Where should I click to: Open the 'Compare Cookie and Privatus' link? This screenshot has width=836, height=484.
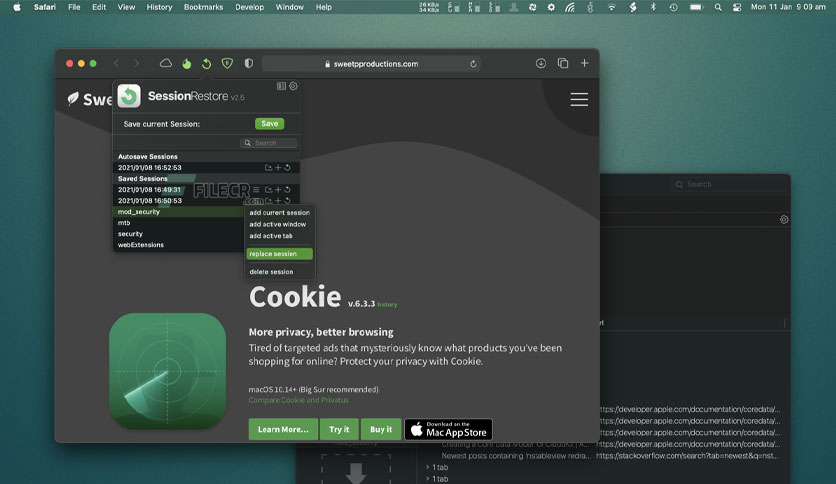click(299, 400)
